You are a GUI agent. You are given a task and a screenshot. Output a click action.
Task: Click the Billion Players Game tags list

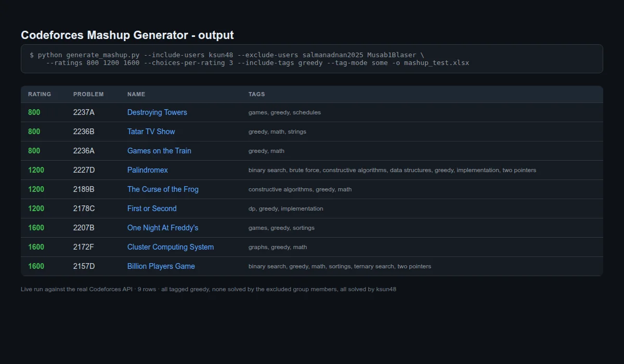coord(340,266)
